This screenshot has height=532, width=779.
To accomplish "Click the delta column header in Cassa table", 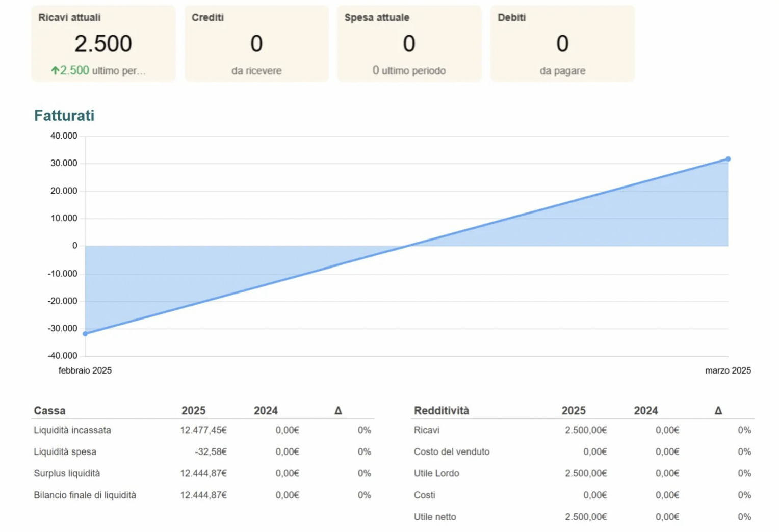I will (338, 410).
